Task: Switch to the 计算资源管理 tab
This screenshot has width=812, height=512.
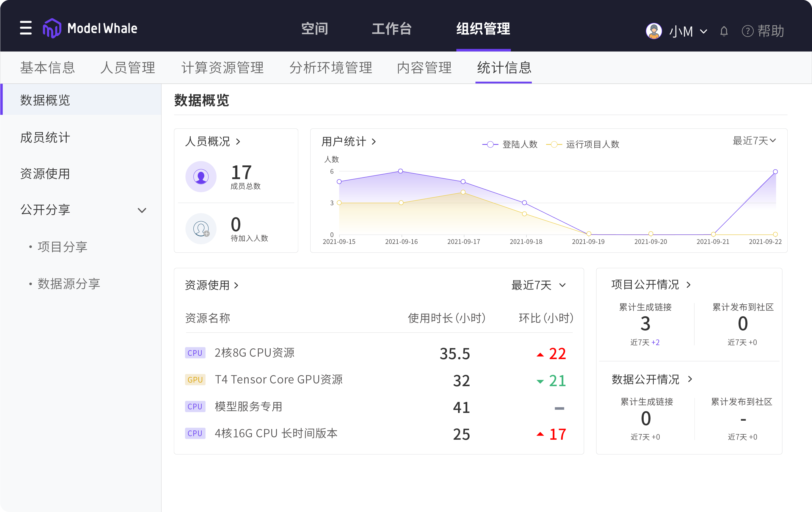Action: (x=222, y=68)
